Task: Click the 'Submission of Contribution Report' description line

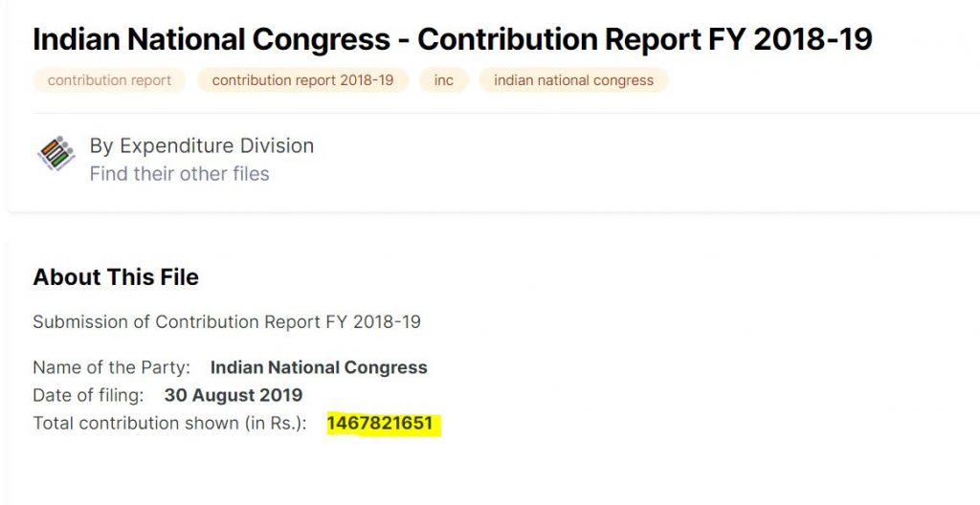Action: (x=227, y=321)
